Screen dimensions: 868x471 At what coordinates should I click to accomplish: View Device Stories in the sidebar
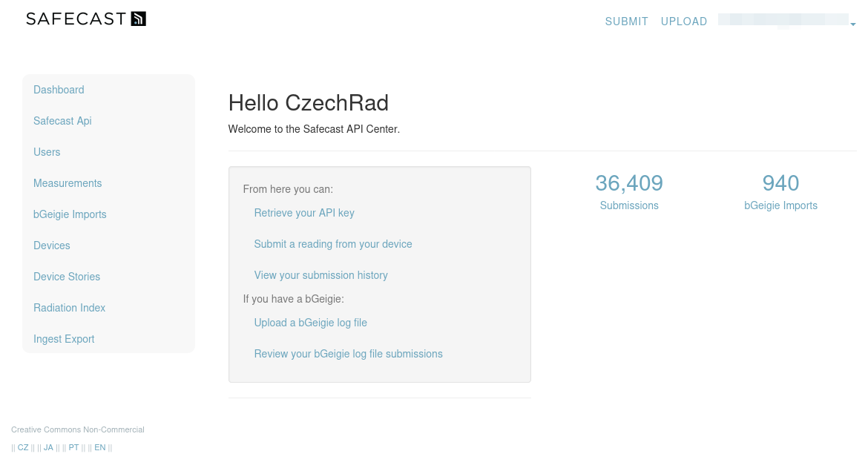[x=67, y=276]
